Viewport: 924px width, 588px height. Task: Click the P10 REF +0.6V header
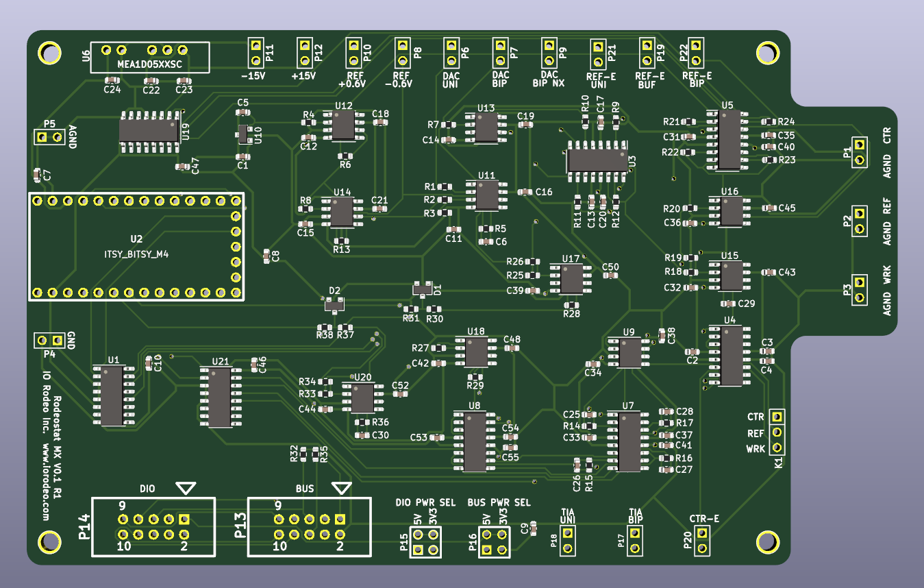353,53
